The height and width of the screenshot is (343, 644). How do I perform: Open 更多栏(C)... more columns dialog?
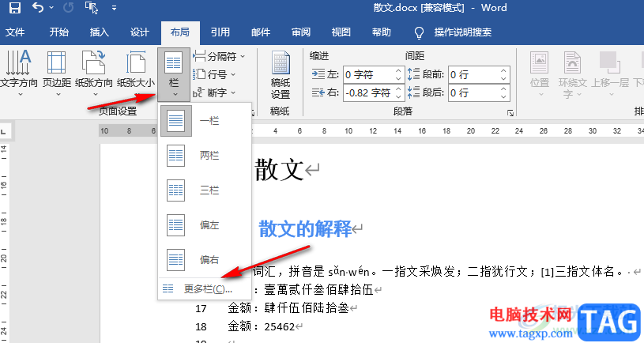click(205, 289)
